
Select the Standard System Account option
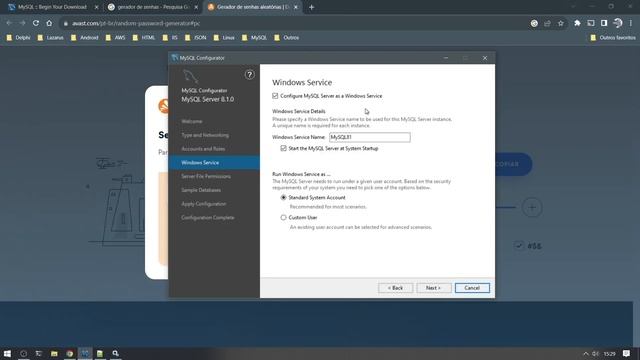pos(283,198)
